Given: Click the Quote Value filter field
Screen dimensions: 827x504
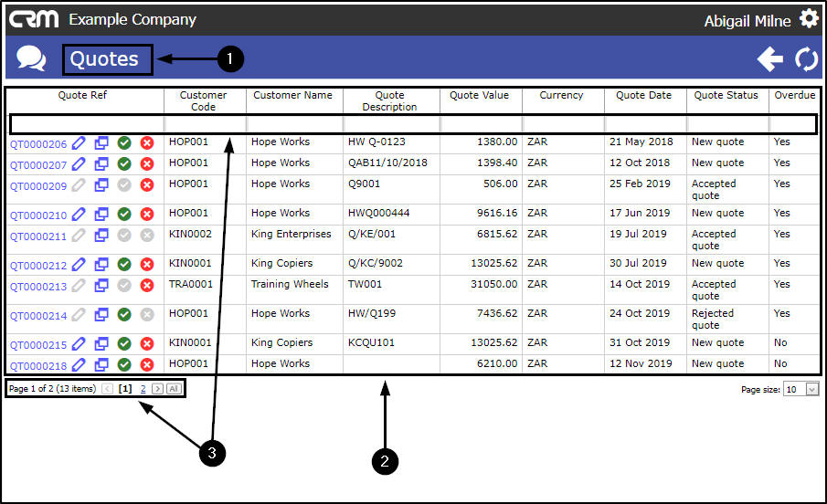Looking at the screenshot, I should point(481,124).
